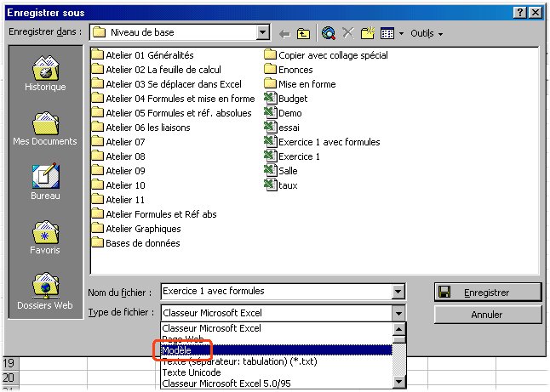Select folder 'Atelier 06 les liaisons'
The height and width of the screenshot is (392, 550).
140,128
